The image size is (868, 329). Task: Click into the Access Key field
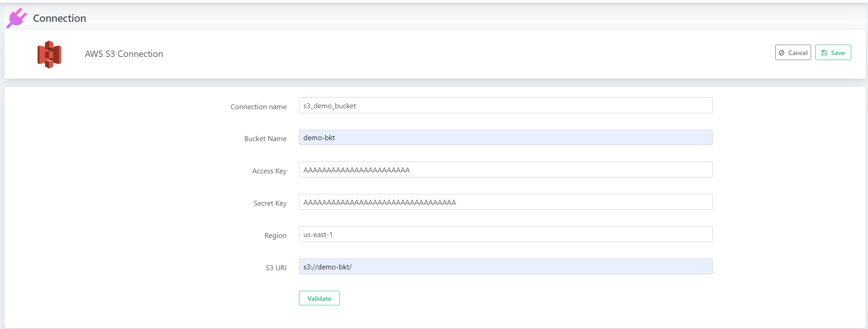point(505,170)
